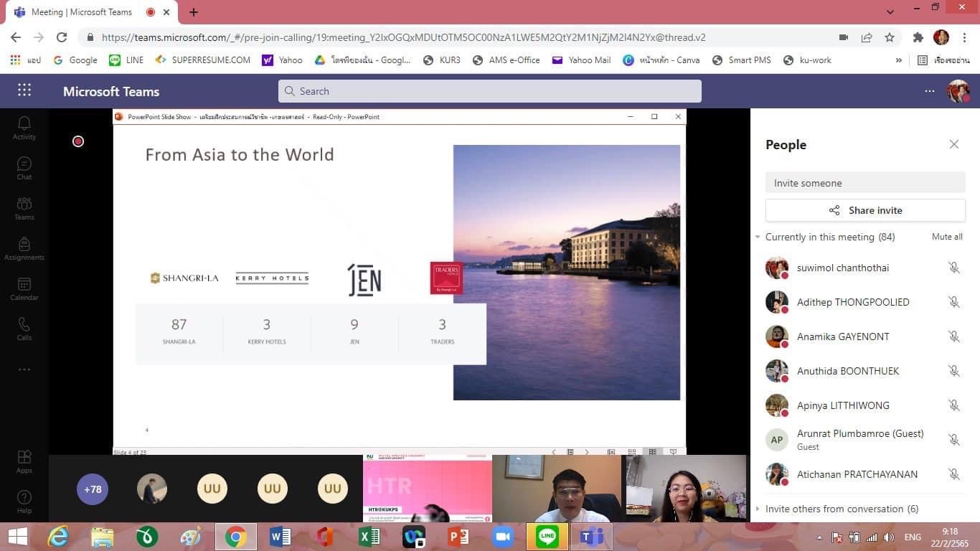Click the Chrome address bar URL

click(x=403, y=37)
